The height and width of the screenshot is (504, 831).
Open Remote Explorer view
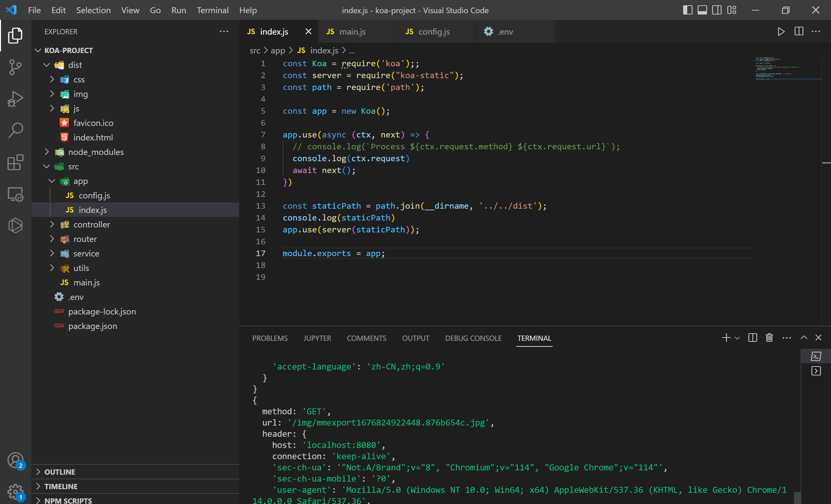15,194
